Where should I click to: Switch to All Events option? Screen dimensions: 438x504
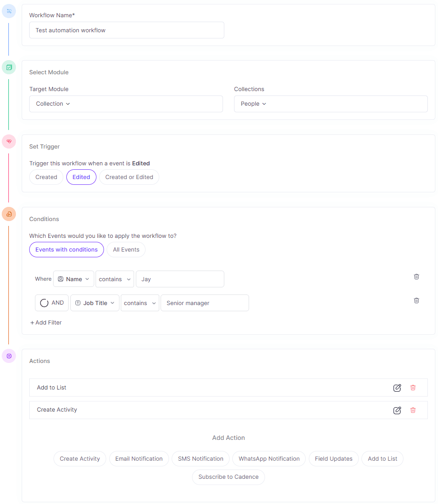[126, 249]
